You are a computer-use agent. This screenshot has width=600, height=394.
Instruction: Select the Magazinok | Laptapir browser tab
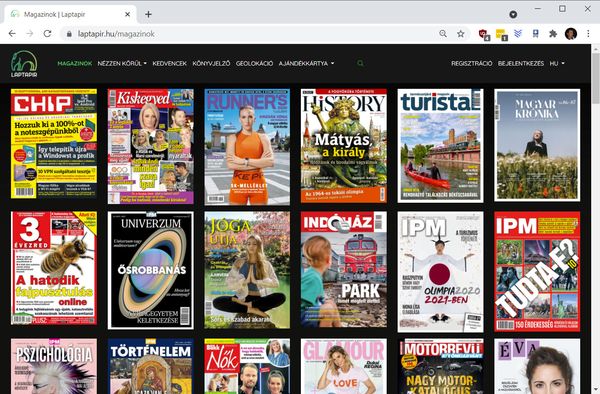pos(70,14)
